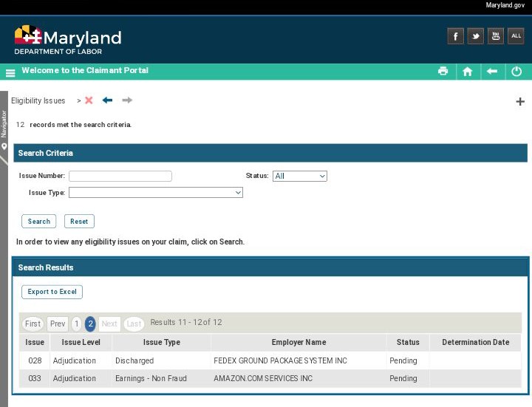Sort by Issue Level column header

point(81,342)
